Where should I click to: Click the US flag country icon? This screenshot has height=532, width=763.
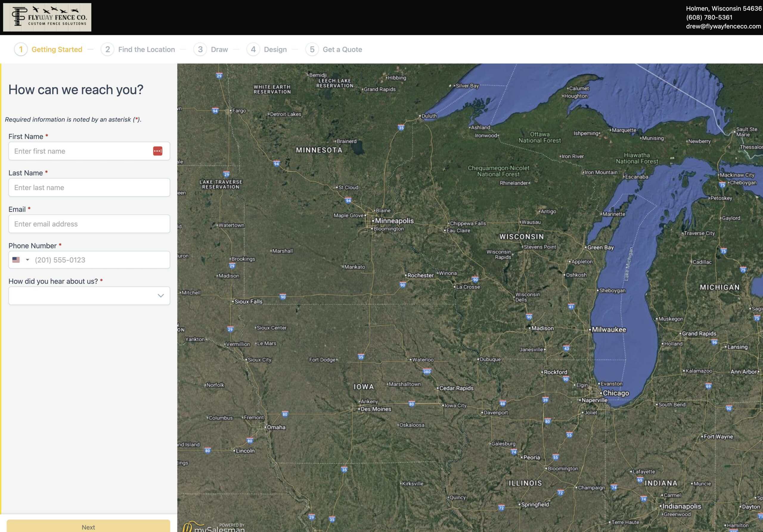click(x=16, y=260)
